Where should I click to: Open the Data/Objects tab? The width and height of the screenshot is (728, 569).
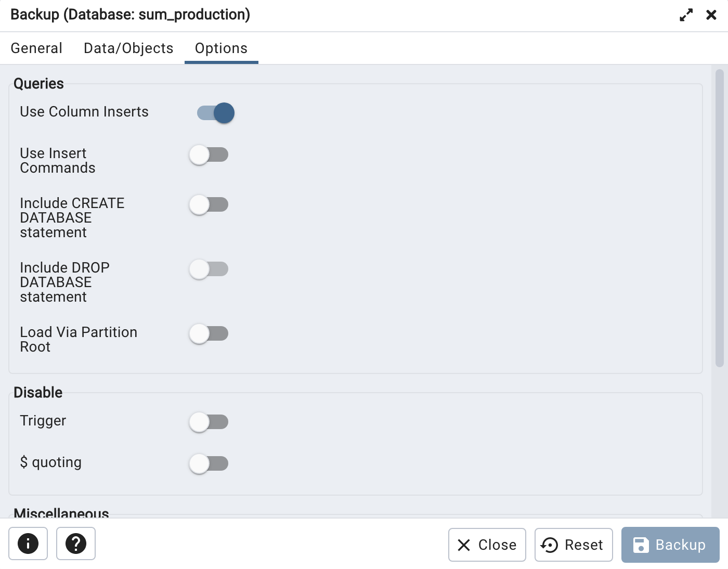point(128,48)
